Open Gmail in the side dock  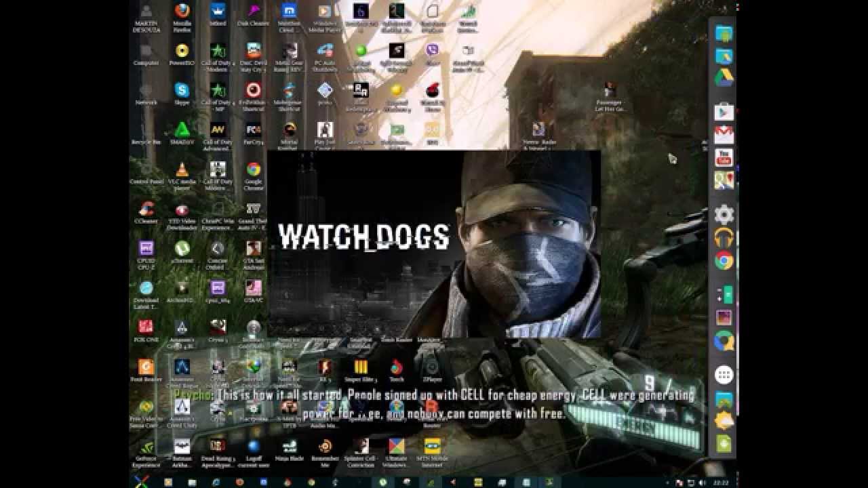pos(723,135)
